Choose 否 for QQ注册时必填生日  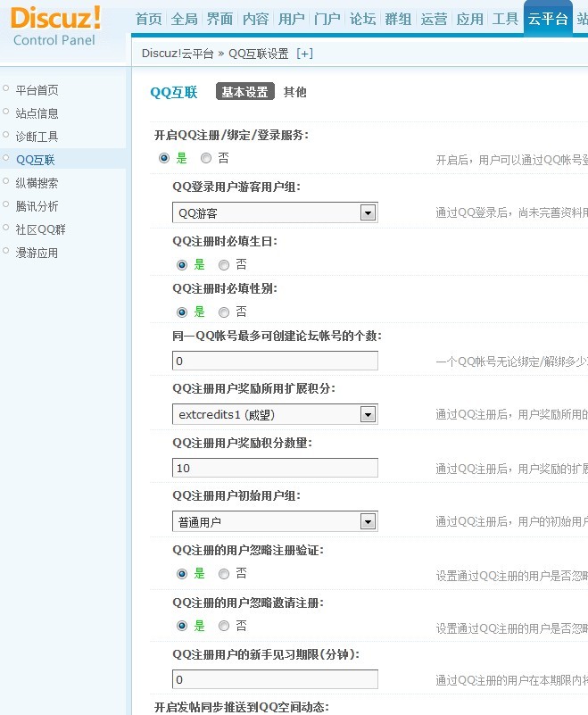tap(224, 265)
